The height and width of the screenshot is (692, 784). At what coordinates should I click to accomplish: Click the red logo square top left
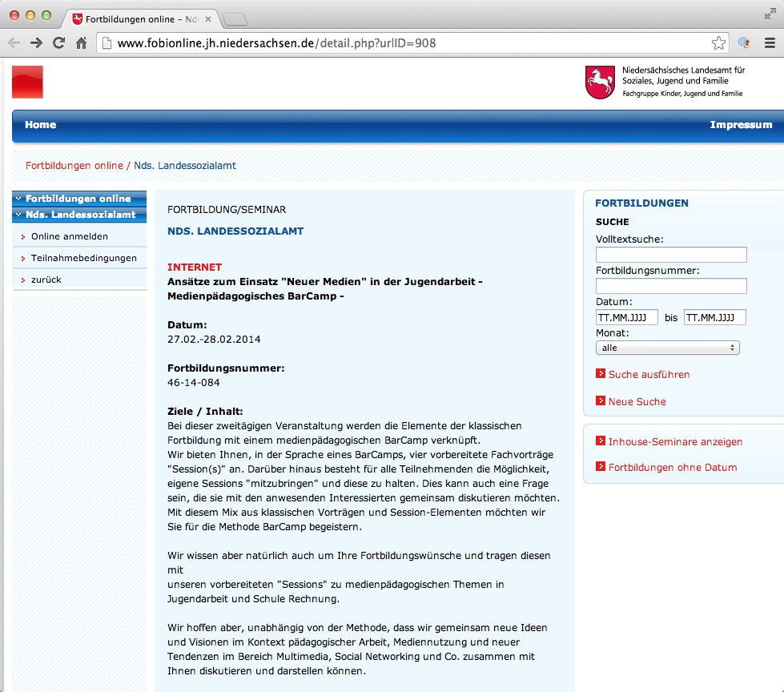coord(27,82)
